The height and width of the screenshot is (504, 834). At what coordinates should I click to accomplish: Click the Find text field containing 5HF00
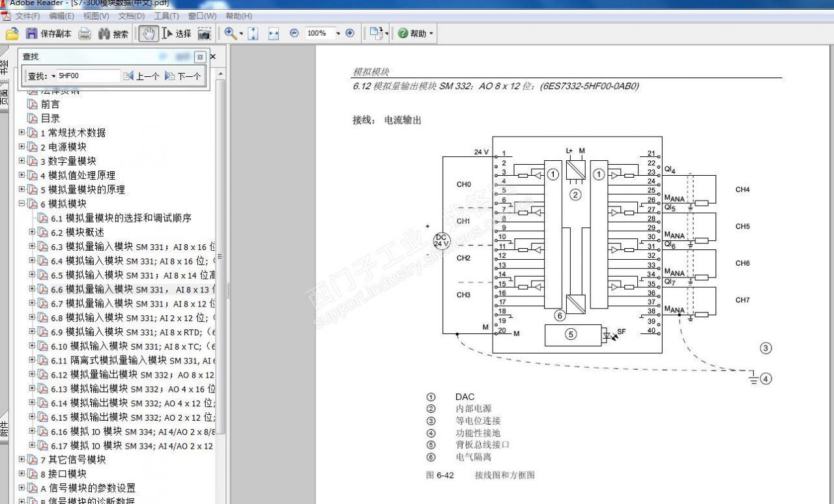89,76
